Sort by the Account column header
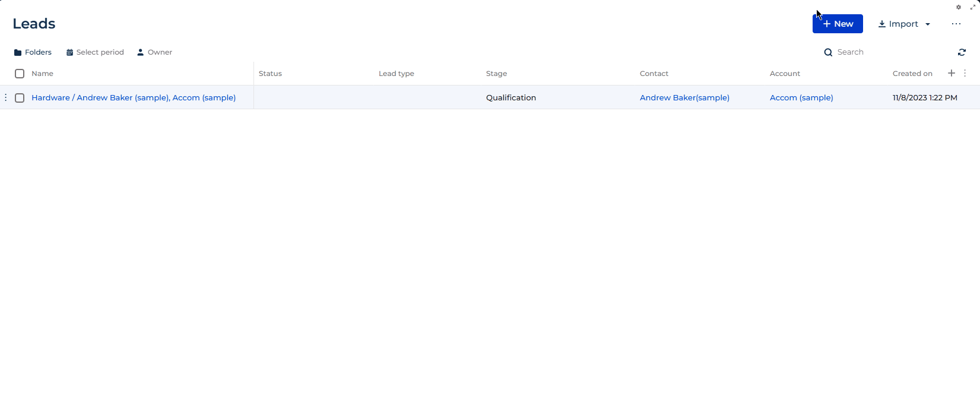 (x=785, y=74)
